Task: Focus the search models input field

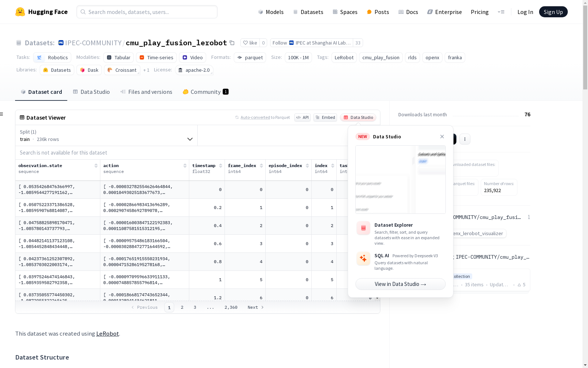Action: pos(147,12)
